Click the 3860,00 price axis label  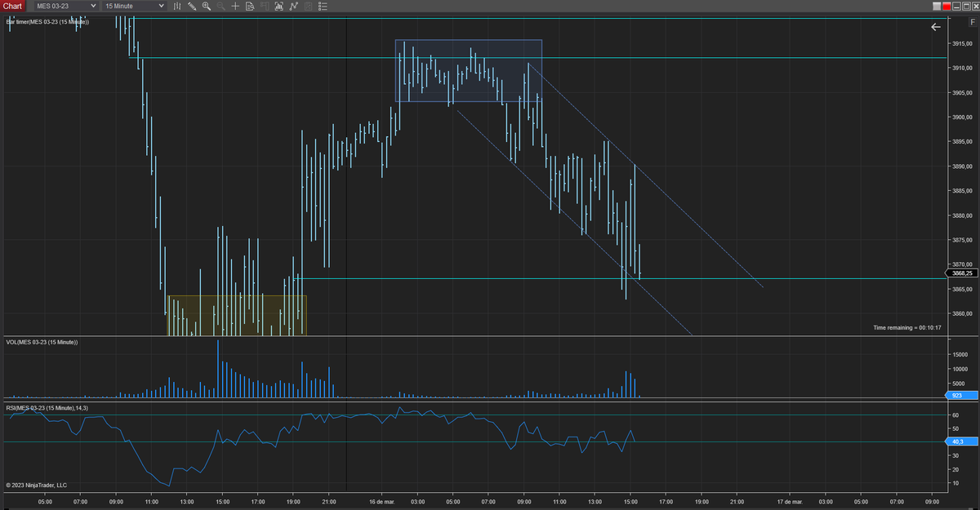(x=960, y=313)
